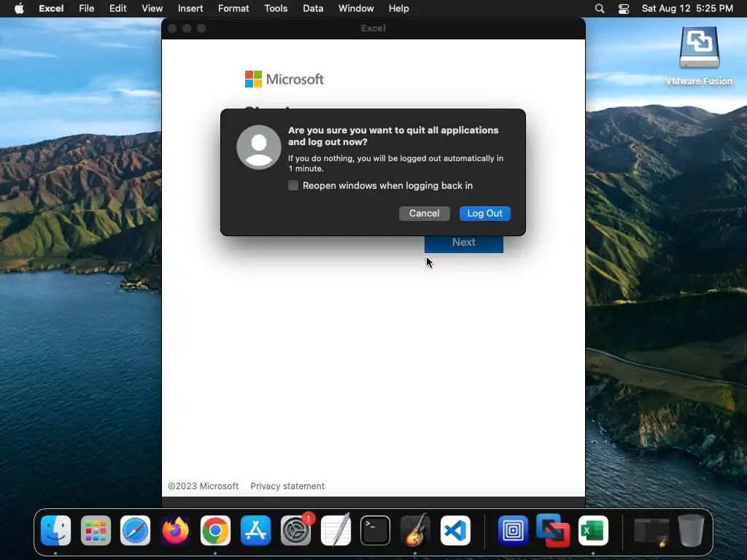
Task: Click the Microsoft logo in Excel window
Action: pos(285,79)
